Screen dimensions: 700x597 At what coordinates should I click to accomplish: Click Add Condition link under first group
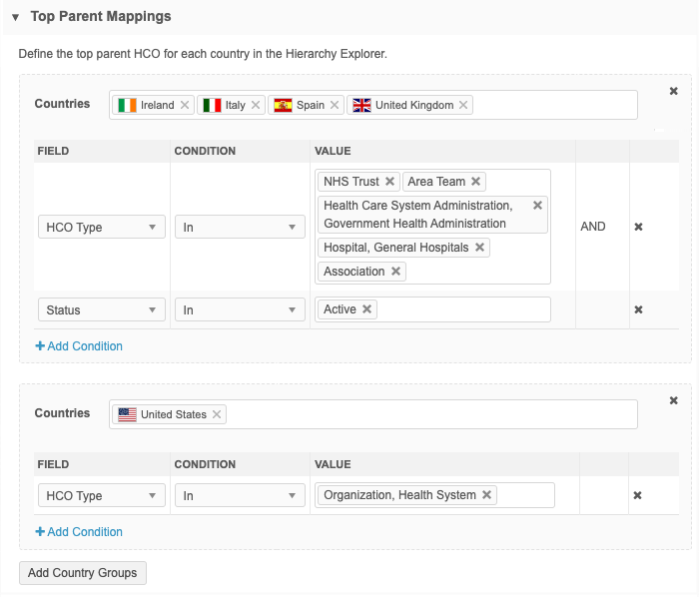[79, 346]
